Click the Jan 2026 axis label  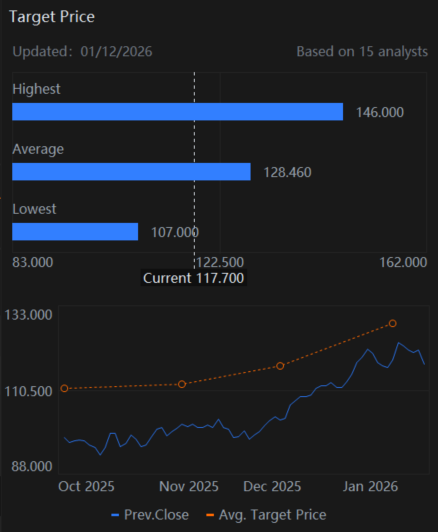370,486
